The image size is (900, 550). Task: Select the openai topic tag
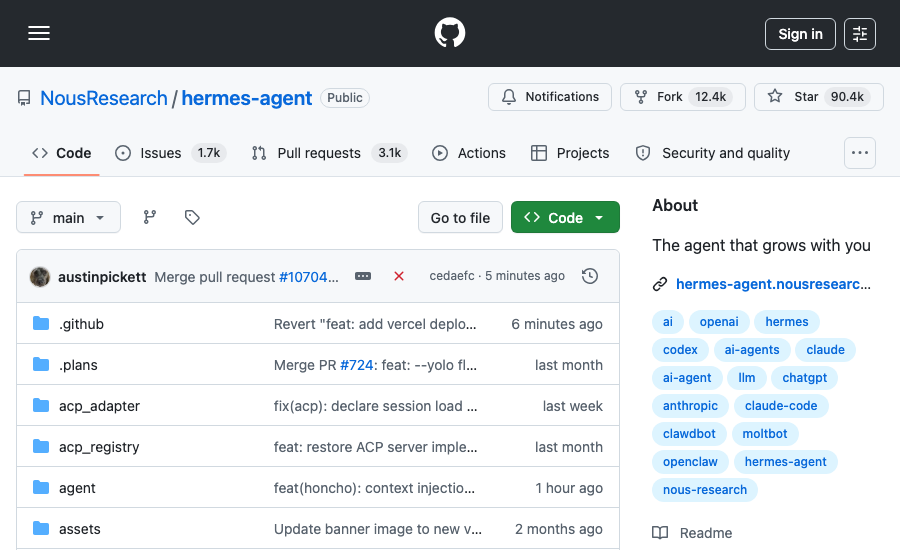pyautogui.click(x=719, y=322)
